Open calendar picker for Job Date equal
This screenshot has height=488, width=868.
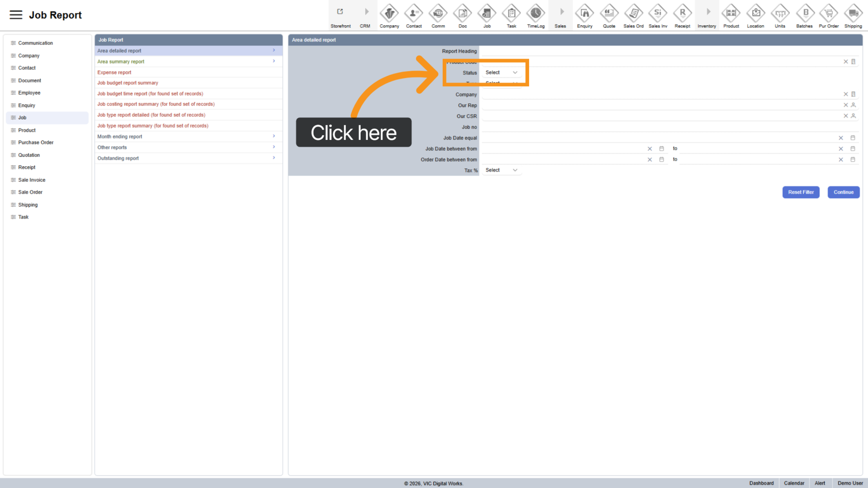853,138
